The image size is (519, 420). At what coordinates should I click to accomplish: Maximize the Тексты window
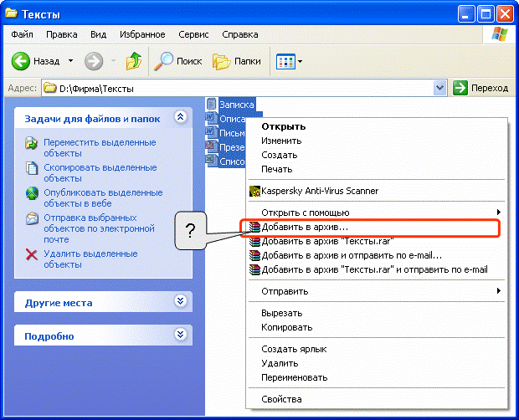coord(486,14)
